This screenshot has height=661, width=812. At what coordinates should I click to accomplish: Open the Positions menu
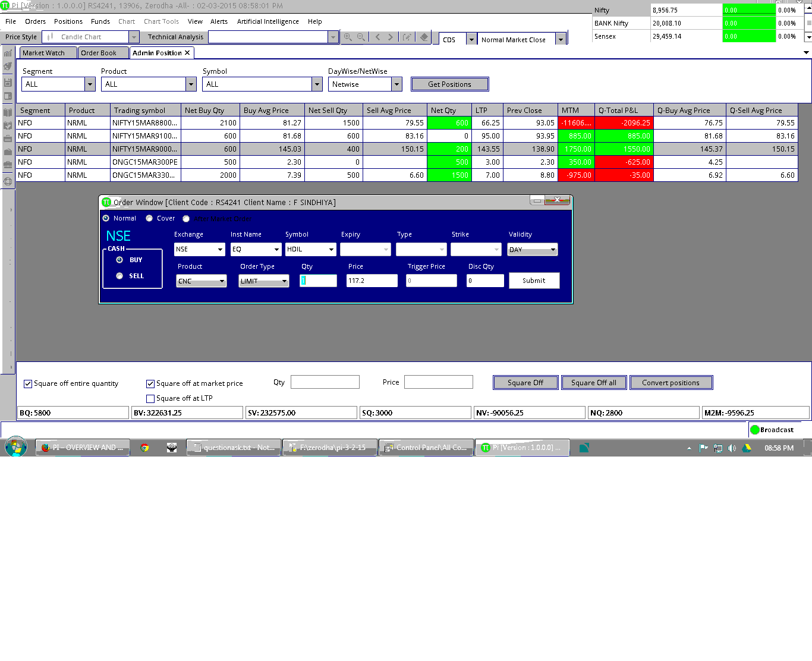click(68, 21)
